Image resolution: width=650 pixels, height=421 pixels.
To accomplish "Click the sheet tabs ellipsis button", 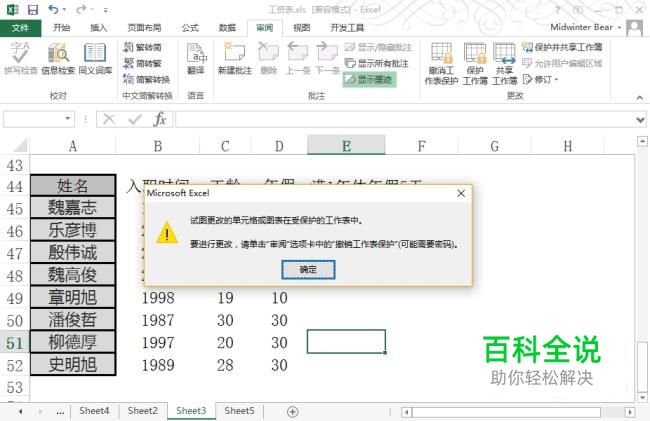I will (x=60, y=411).
